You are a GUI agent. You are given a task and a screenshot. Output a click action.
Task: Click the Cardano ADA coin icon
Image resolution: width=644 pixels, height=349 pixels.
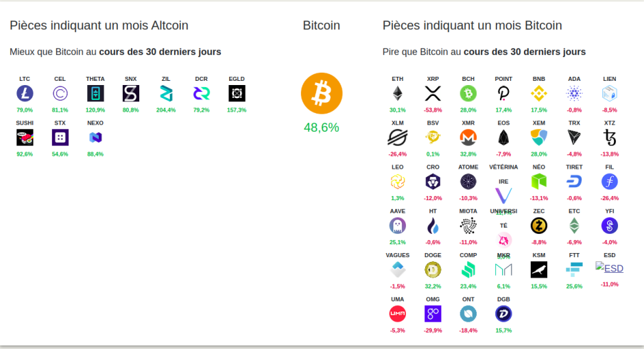pos(574,94)
